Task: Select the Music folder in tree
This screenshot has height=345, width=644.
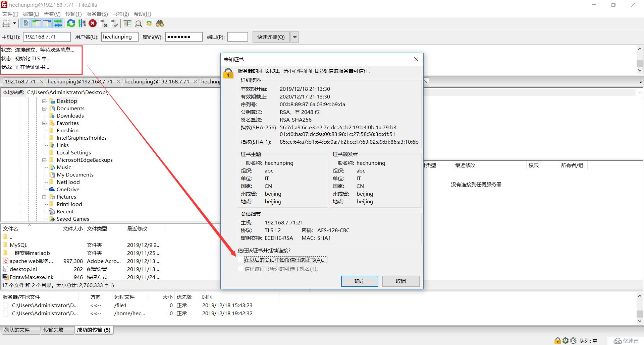Action: [64, 167]
